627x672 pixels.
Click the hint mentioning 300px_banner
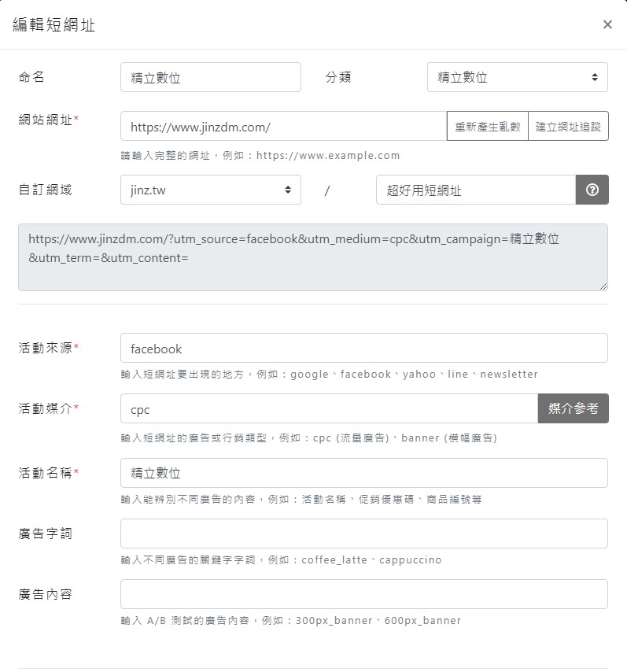[x=290, y=620]
